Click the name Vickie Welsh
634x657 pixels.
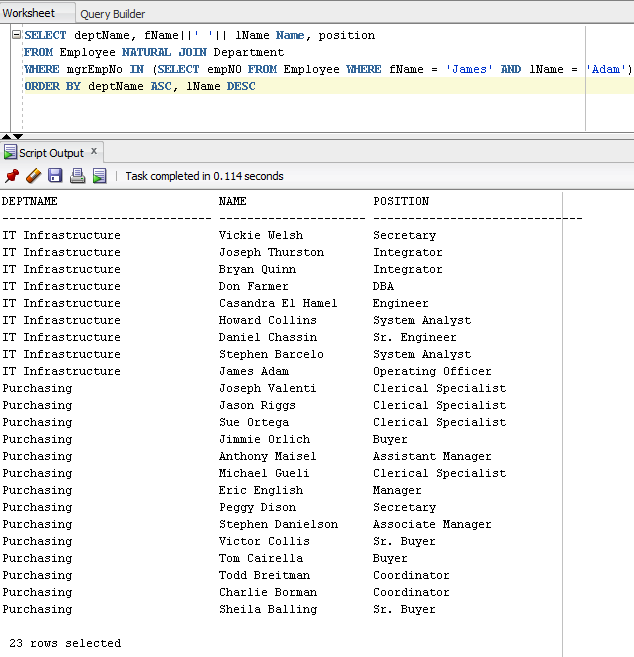[261, 235]
